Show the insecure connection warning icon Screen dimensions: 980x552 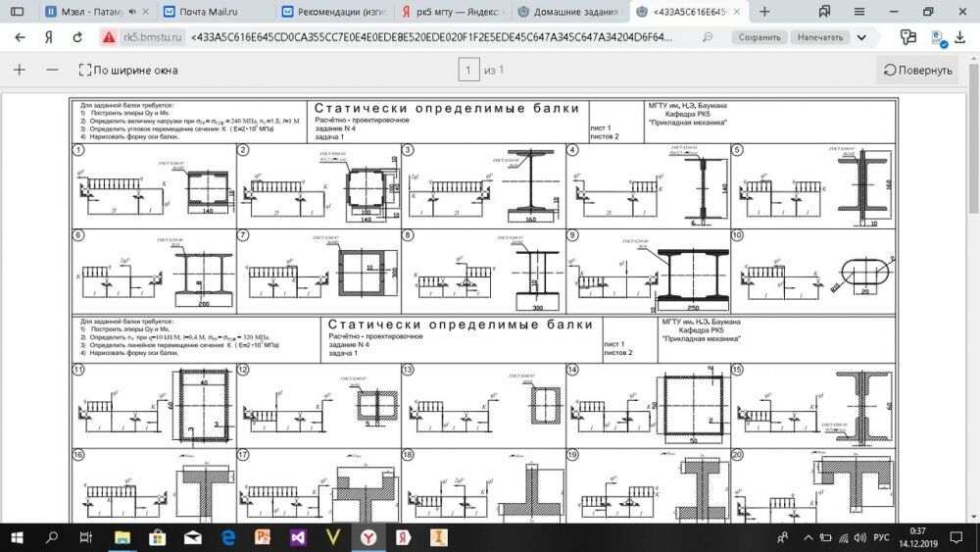tap(109, 37)
